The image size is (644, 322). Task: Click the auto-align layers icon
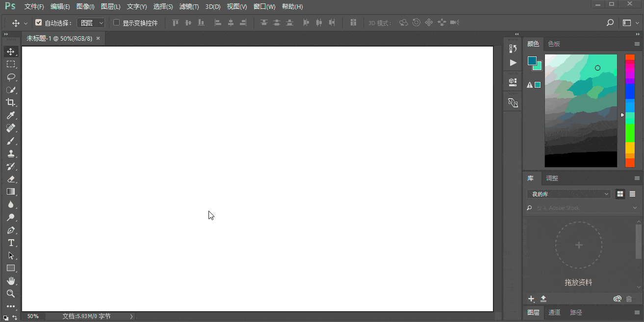coord(353,23)
